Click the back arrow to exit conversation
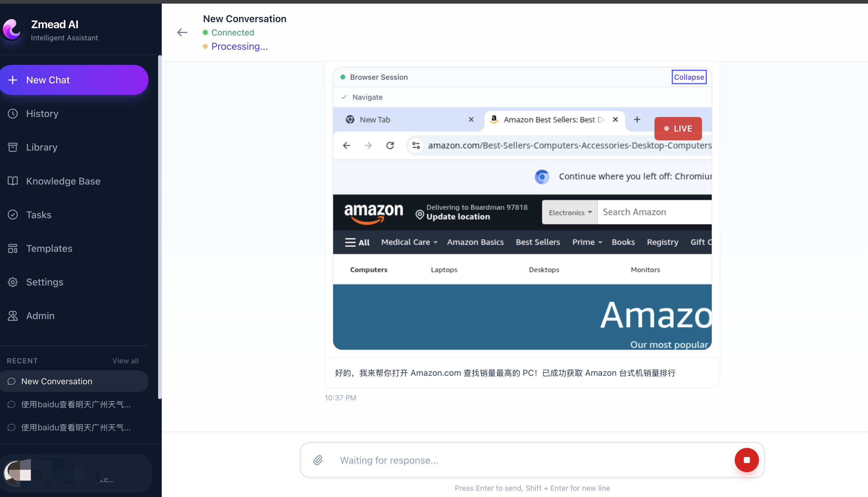The width and height of the screenshot is (868, 497). (x=182, y=32)
